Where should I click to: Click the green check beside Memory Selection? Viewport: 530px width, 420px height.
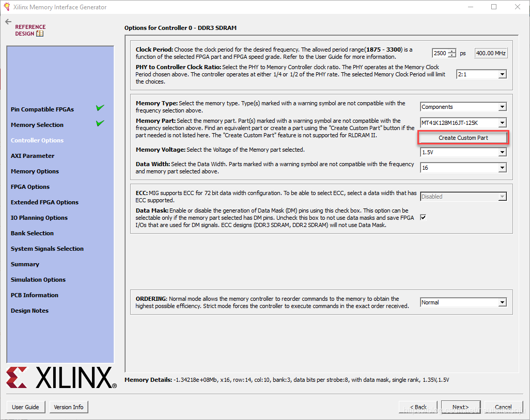tap(100, 123)
